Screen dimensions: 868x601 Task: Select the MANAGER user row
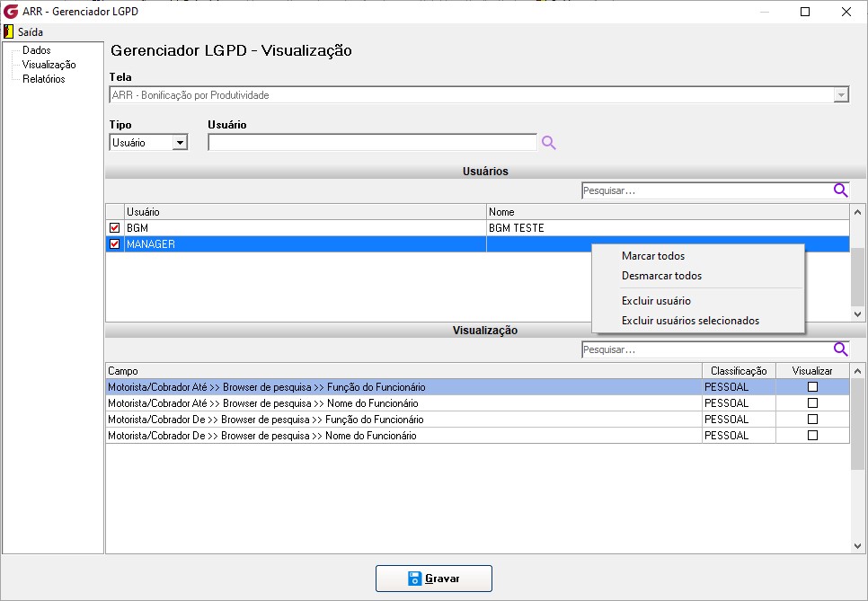[x=477, y=244]
